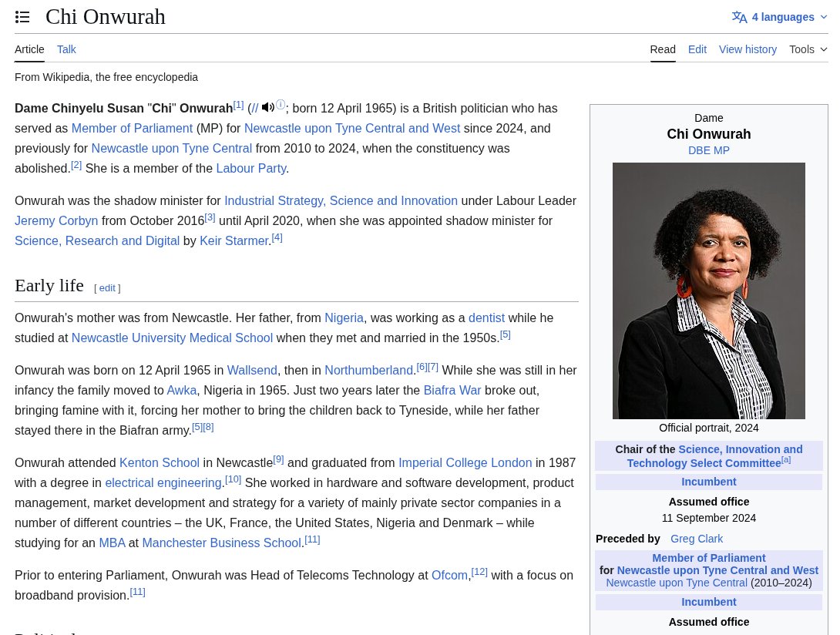This screenshot has height=635, width=840.
Task: Open Imperial College London link
Action: (x=465, y=462)
